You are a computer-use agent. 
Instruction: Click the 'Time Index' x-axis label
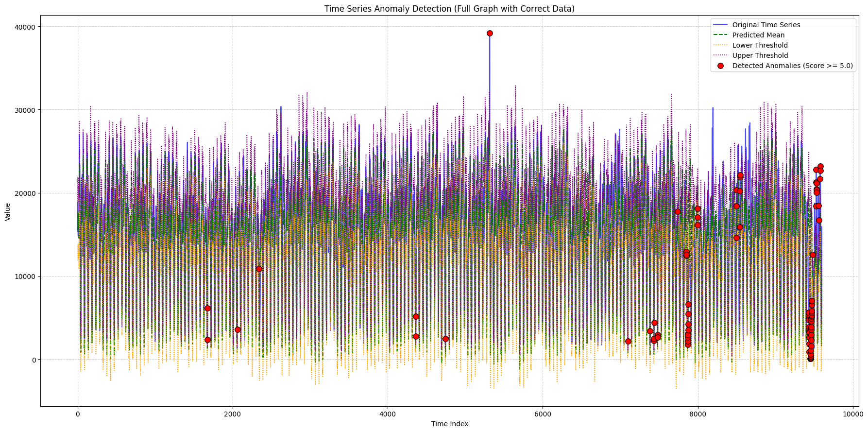coord(449,424)
